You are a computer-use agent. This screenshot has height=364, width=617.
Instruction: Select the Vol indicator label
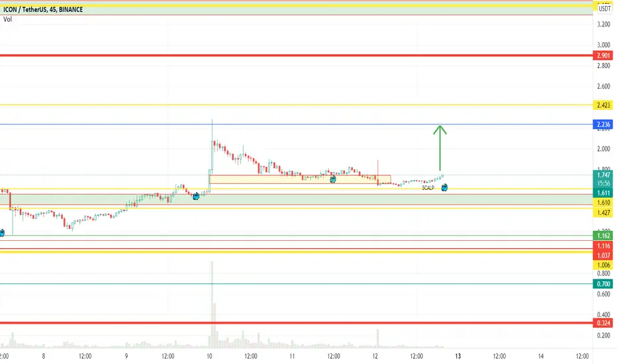tap(7, 19)
